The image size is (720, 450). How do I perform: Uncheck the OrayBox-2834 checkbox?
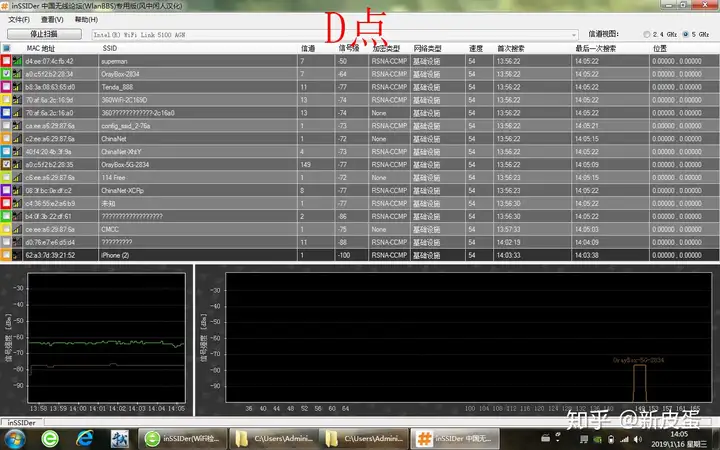(6, 73)
